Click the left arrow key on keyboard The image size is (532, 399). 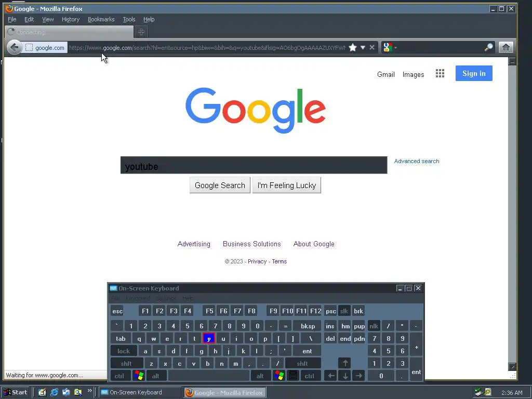point(331,376)
